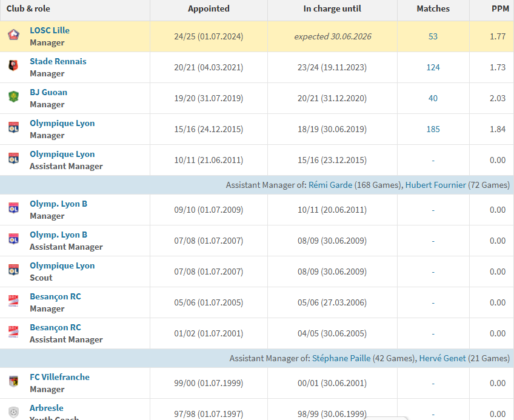
Task: Click appointed date 20/21 (04.03.2021)
Action: 209,67
